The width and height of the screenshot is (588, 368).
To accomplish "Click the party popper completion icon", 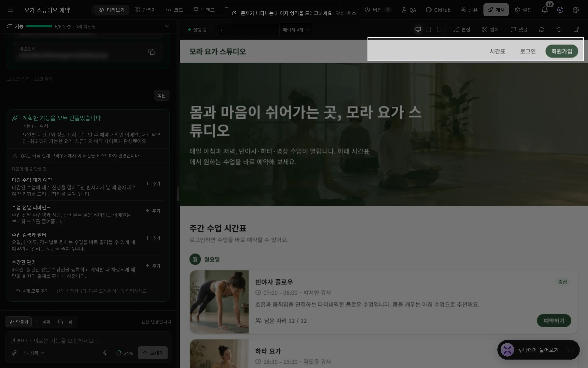I will pos(15,118).
